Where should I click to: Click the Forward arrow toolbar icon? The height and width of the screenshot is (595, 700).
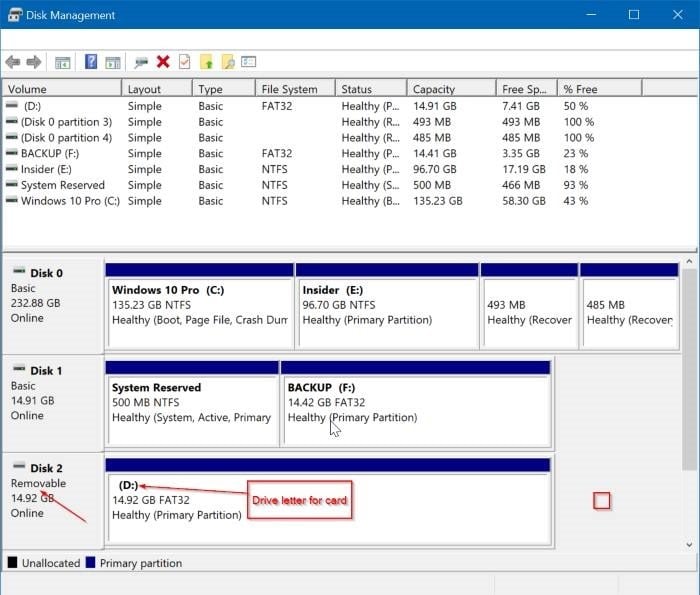(33, 62)
